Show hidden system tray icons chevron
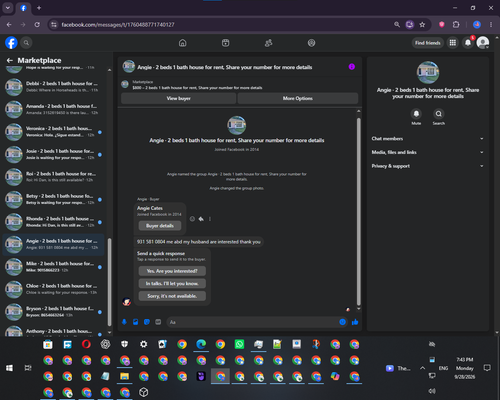500x400 pixels. 422,368
